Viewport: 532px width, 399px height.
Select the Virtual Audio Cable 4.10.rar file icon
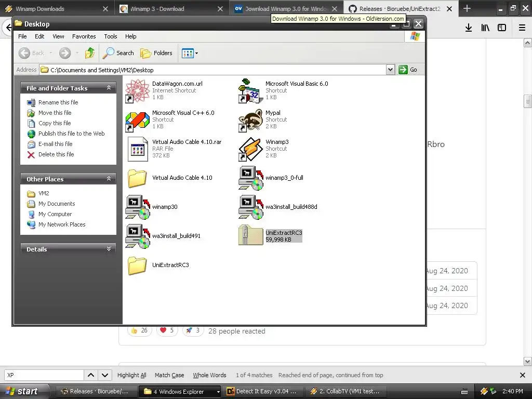pos(137,149)
